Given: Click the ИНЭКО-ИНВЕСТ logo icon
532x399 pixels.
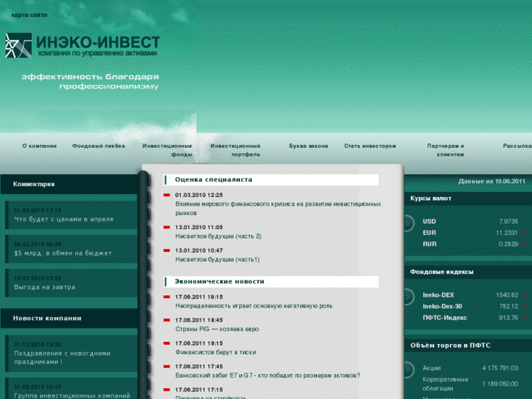Looking at the screenshot, I should (x=18, y=45).
